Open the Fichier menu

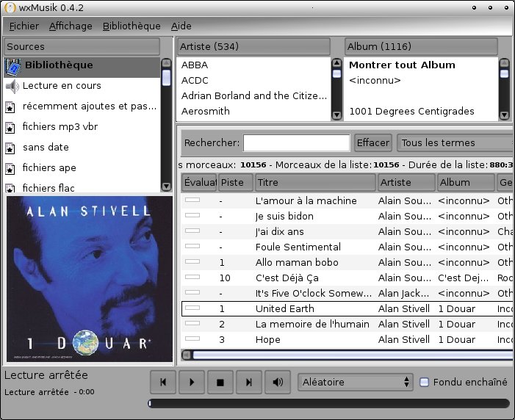pos(24,26)
